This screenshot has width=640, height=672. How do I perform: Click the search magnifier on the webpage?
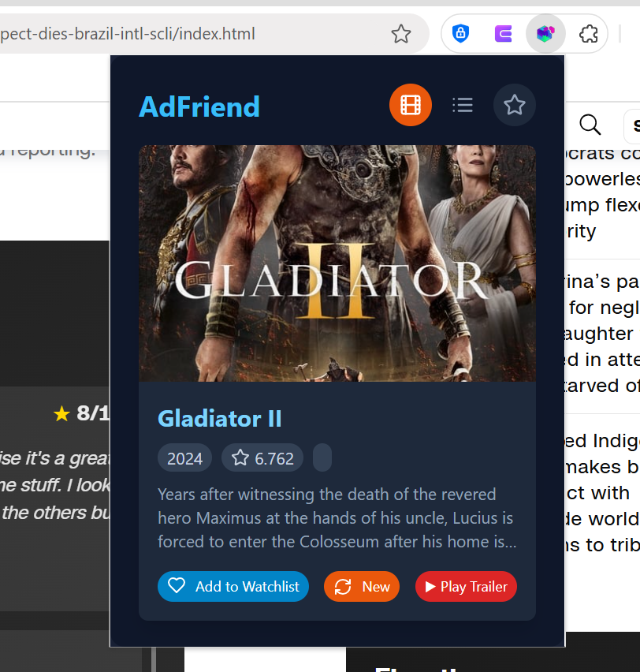pyautogui.click(x=590, y=125)
